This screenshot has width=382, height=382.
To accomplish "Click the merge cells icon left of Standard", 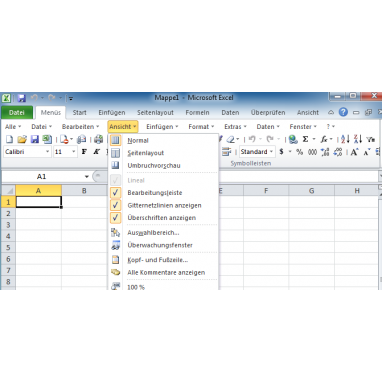I will tap(227, 152).
